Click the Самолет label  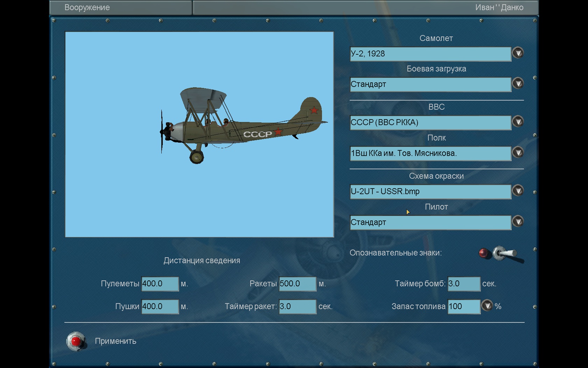[x=436, y=38]
